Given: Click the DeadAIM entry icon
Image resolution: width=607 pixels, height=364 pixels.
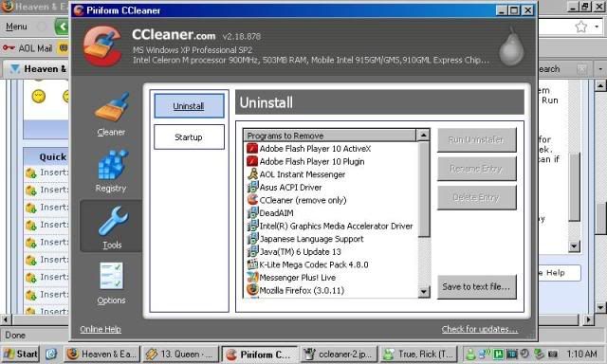Looking at the screenshot, I should click(x=252, y=212).
